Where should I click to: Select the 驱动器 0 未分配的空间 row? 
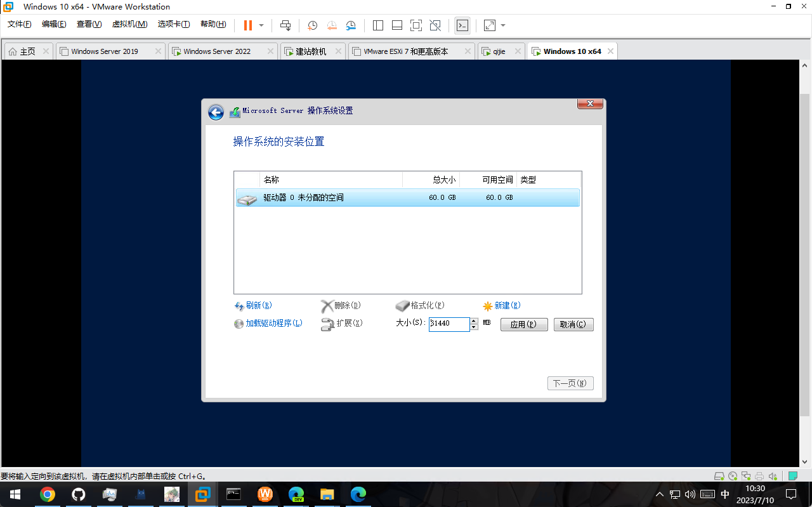point(407,198)
